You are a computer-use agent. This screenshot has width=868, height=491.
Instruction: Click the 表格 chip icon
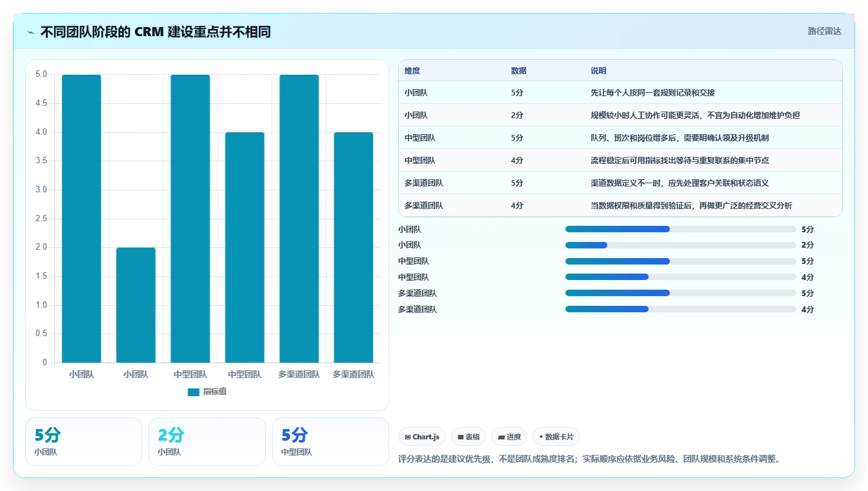[461, 437]
